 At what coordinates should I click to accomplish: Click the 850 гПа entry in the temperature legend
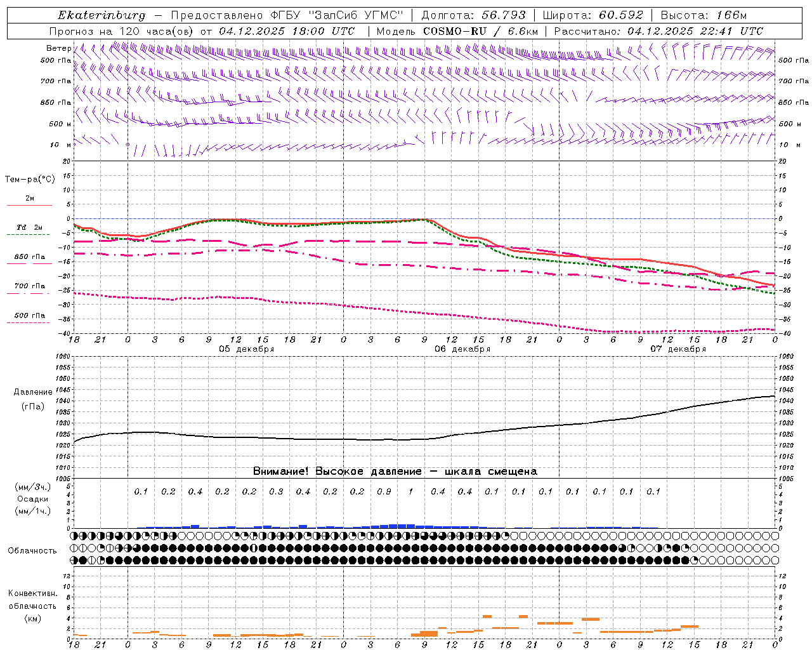(x=30, y=257)
